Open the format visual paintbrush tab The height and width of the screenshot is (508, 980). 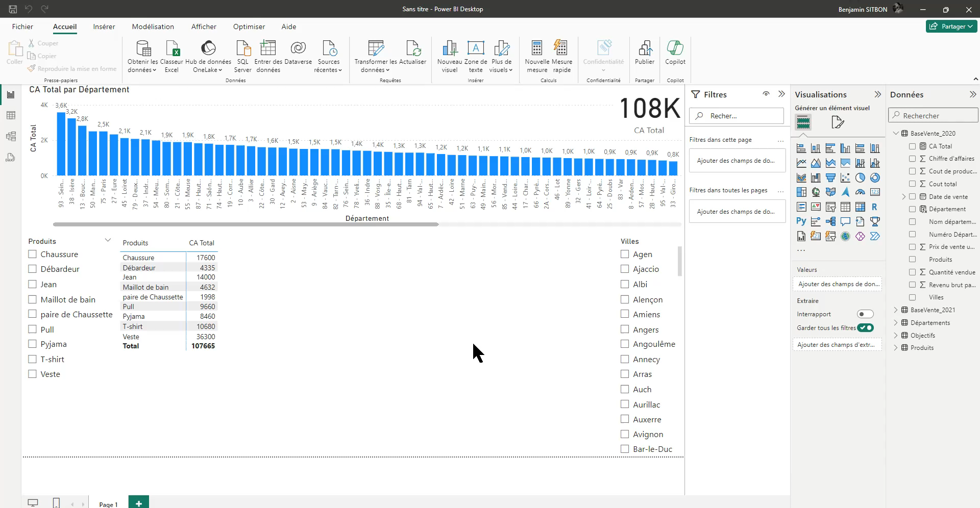tap(838, 122)
